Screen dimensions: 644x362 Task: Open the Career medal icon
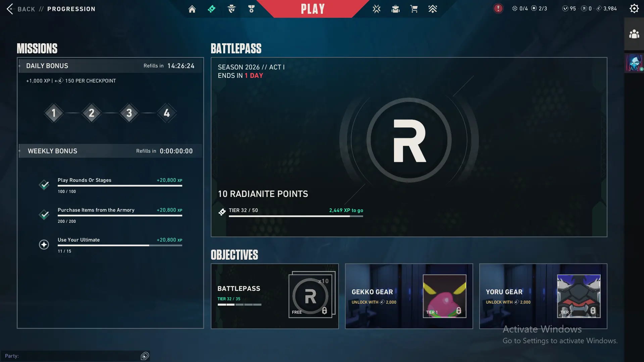point(251,9)
